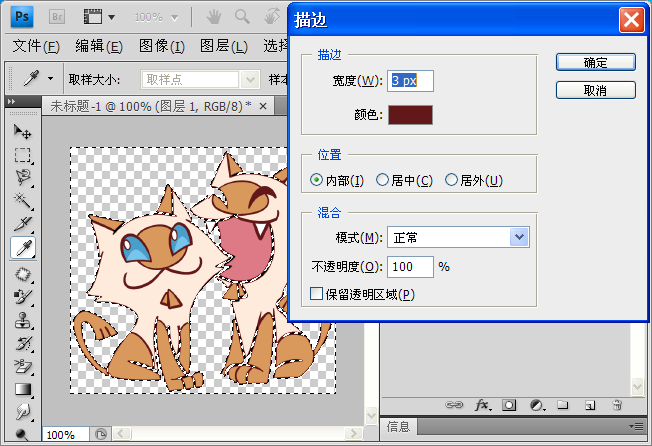652x446 pixels.
Task: Open view extras dropdown arrow
Action: coord(111,17)
